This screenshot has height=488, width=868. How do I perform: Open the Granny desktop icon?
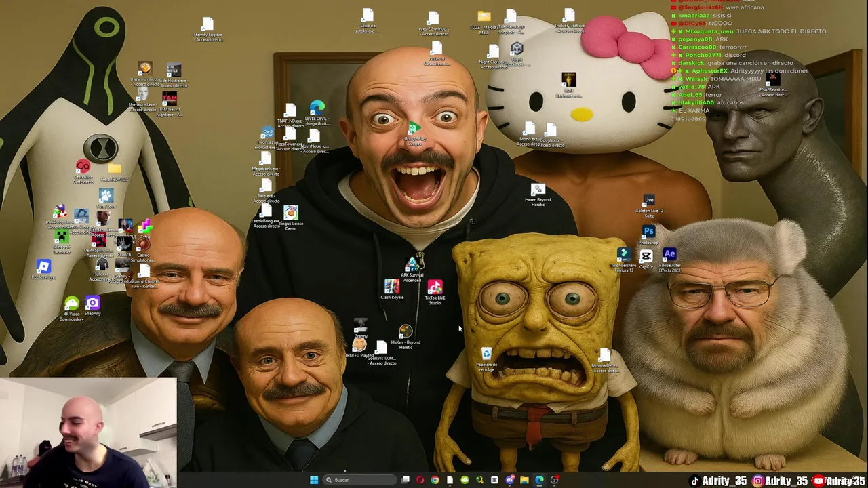[x=361, y=325]
